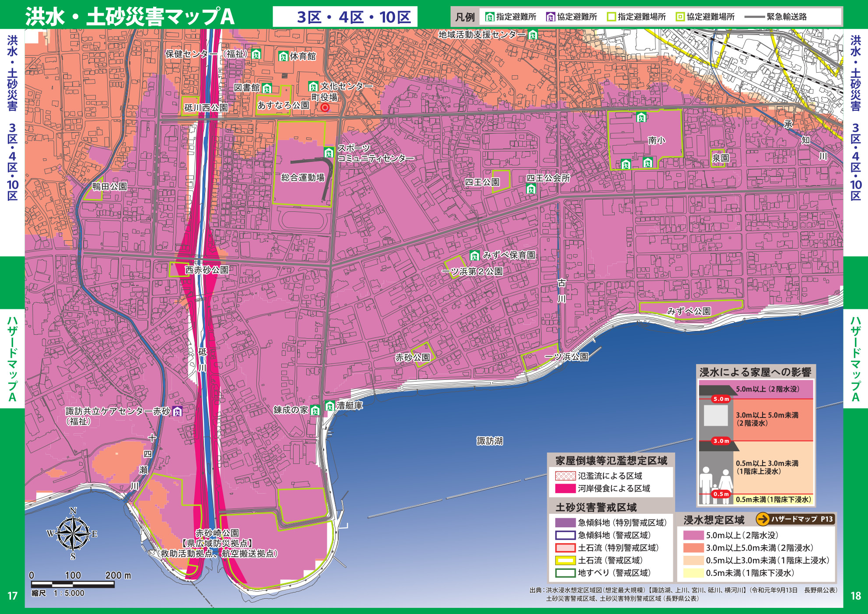Click the 四王公会所 shelter icon

[531, 189]
